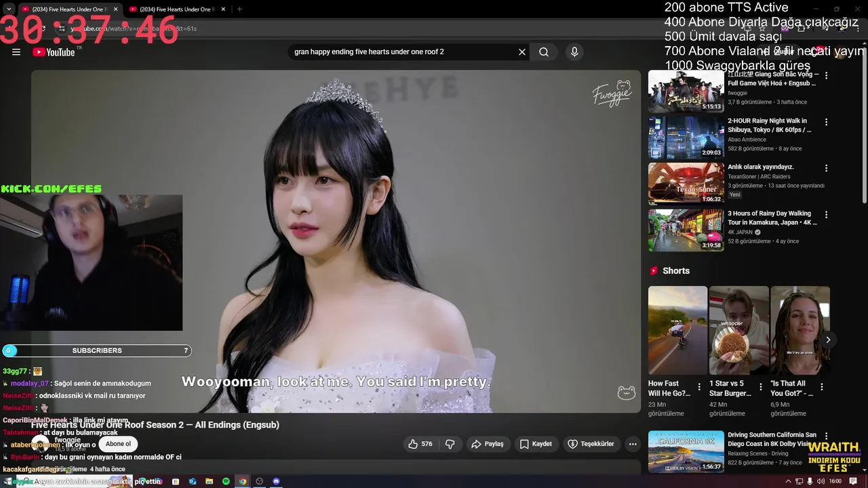Click the taskbar clock showing 16:00
The width and height of the screenshot is (868, 488).
point(835,481)
